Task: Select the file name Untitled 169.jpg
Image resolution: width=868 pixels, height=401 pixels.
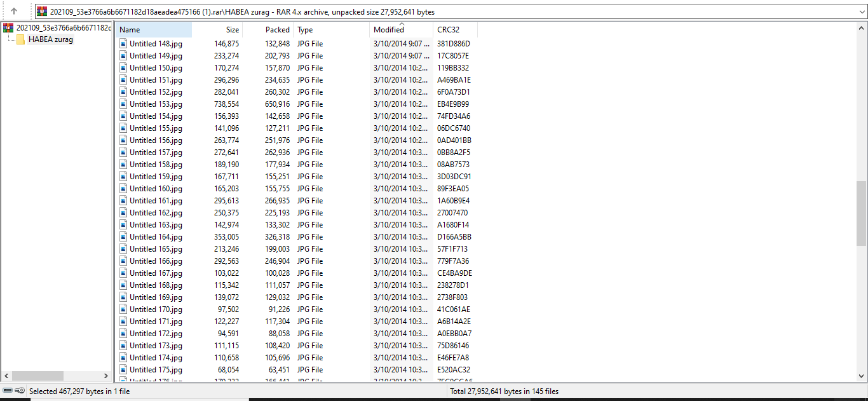Action: click(x=156, y=297)
